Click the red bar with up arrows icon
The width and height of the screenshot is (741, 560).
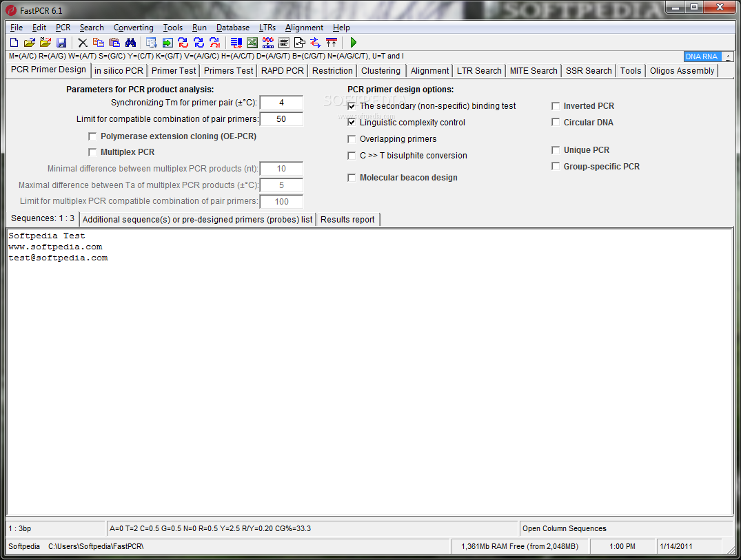[332, 43]
